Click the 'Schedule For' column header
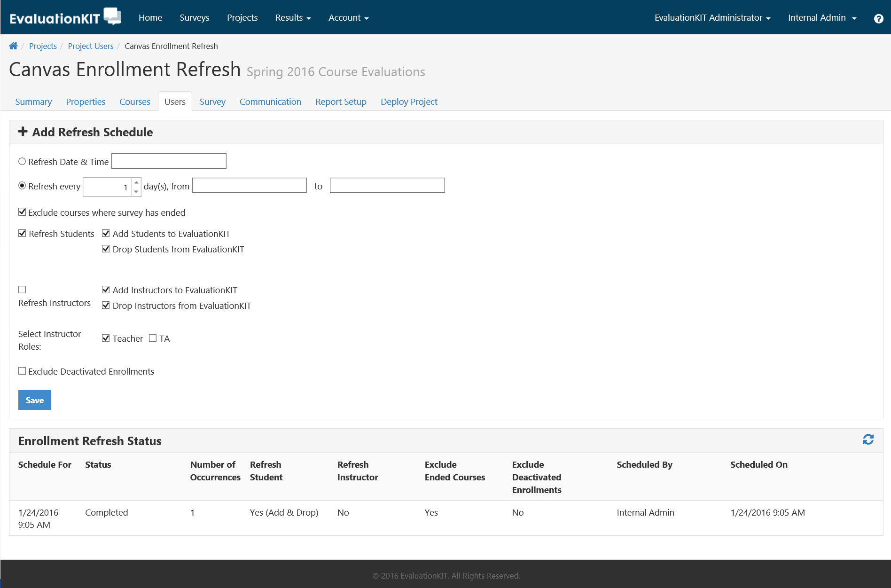The width and height of the screenshot is (891, 588). (45, 464)
